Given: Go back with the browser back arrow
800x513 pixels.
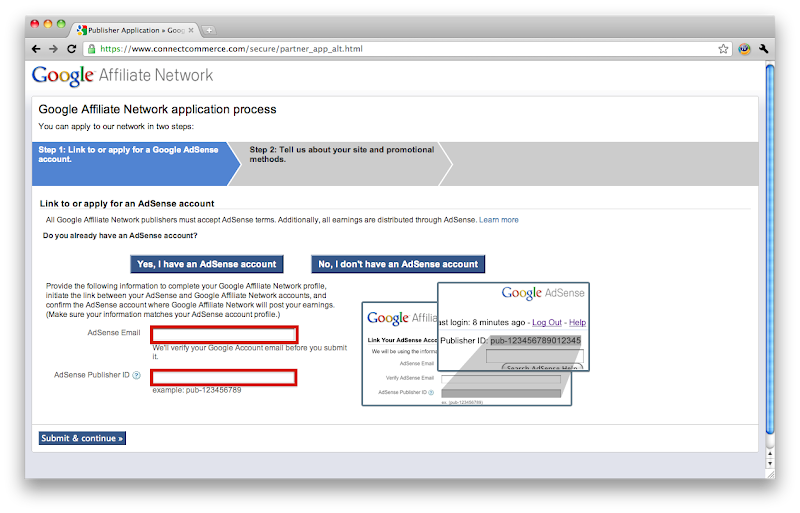Looking at the screenshot, I should pyautogui.click(x=36, y=49).
